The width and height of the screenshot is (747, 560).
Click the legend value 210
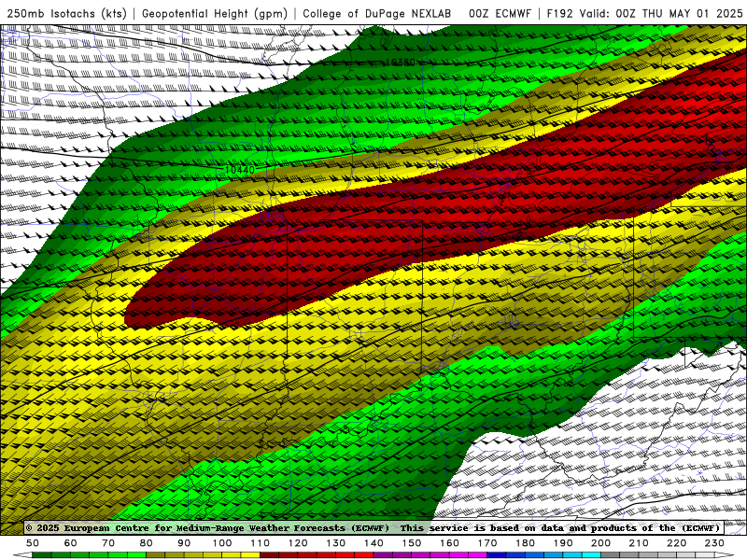tap(639, 543)
